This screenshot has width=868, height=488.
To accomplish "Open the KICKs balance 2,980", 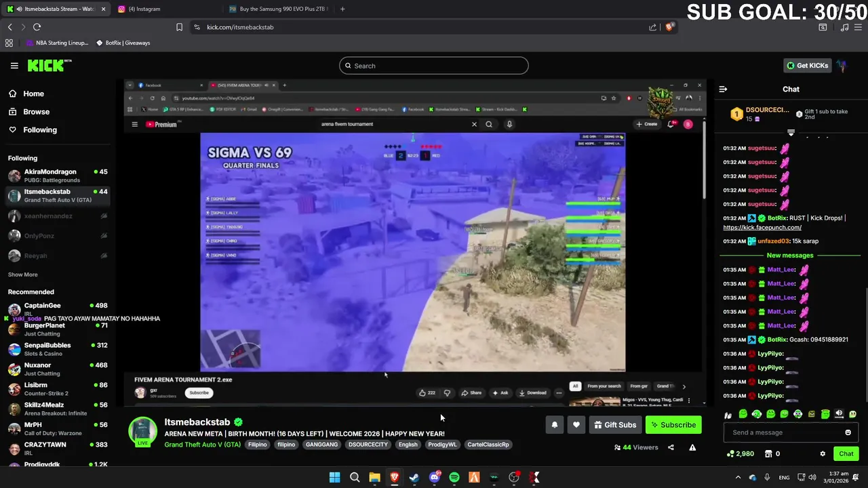I will click(740, 453).
